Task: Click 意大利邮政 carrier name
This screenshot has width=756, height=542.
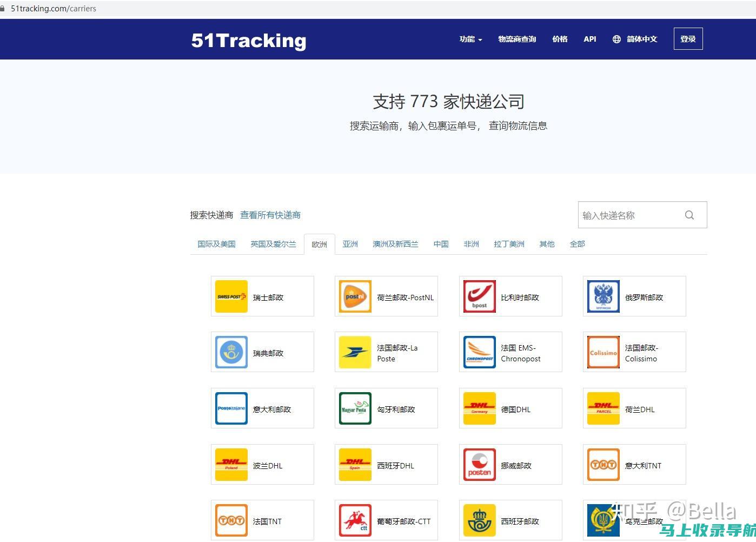Action: click(x=272, y=409)
